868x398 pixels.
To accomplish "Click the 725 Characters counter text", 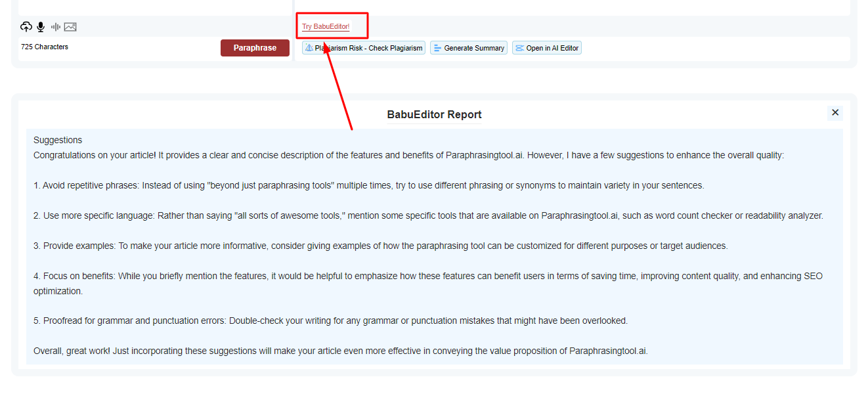I will tap(45, 47).
